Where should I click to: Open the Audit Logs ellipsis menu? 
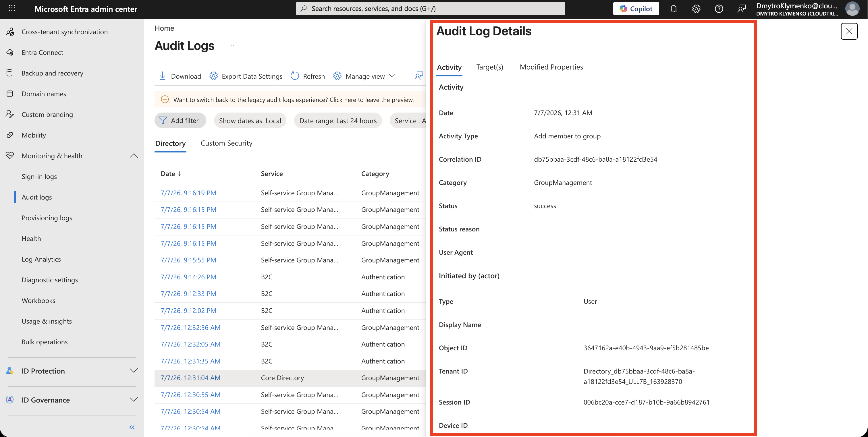point(231,46)
